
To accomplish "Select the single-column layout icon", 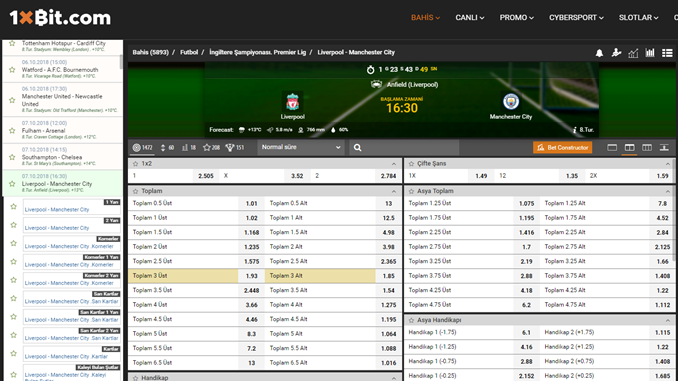I will [612, 147].
